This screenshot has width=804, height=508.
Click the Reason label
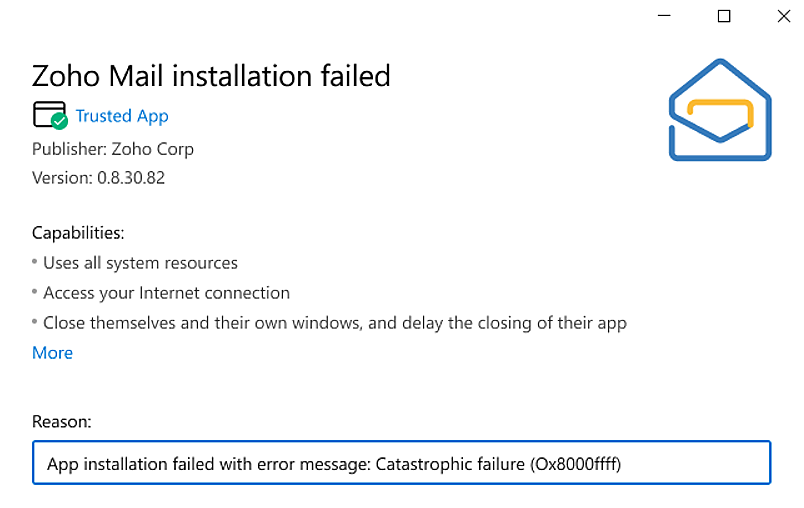coord(62,422)
